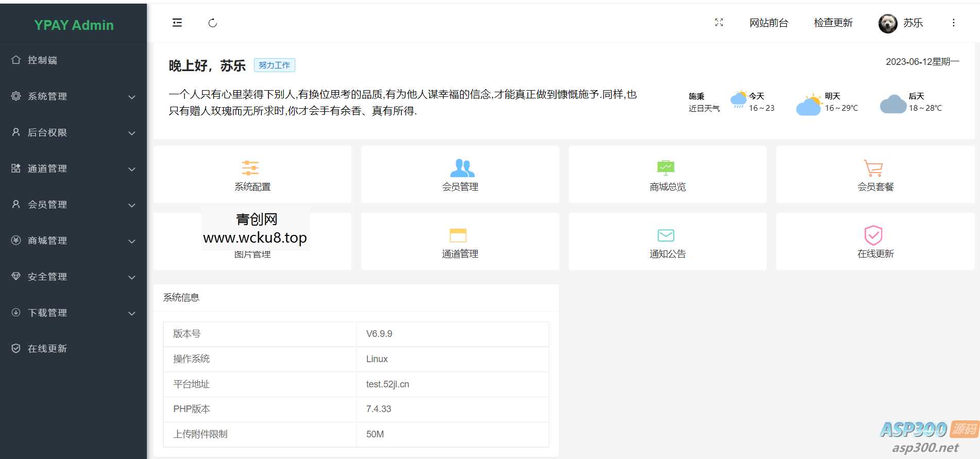Open the 会员管理 people icon card
The height and width of the screenshot is (459, 980).
(x=460, y=174)
